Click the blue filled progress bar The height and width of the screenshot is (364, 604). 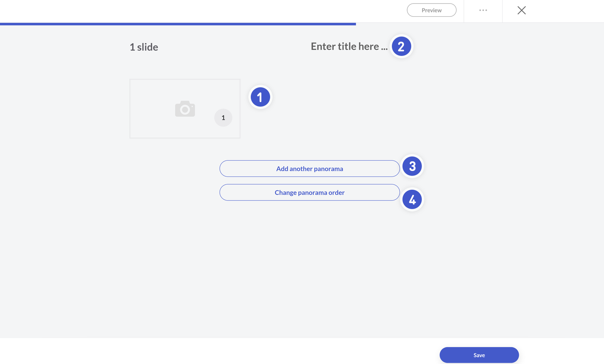click(x=178, y=24)
